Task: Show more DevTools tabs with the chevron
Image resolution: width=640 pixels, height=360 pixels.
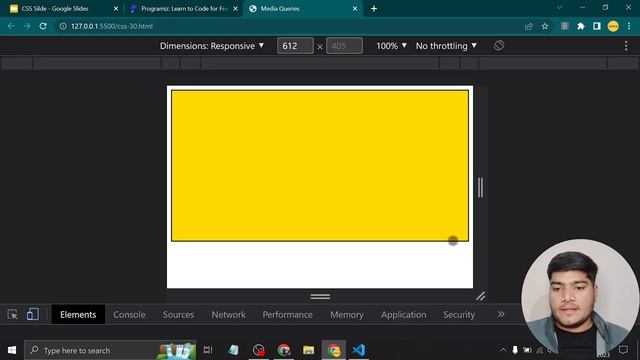Action: [501, 314]
